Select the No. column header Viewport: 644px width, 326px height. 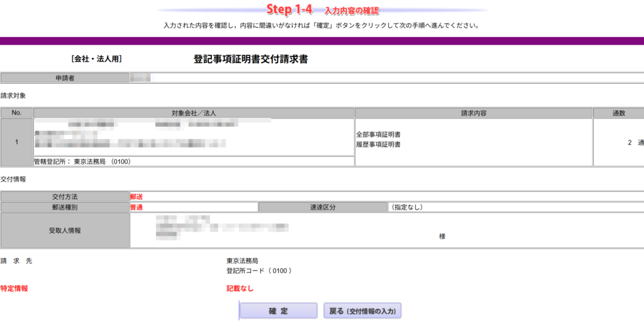(x=17, y=113)
